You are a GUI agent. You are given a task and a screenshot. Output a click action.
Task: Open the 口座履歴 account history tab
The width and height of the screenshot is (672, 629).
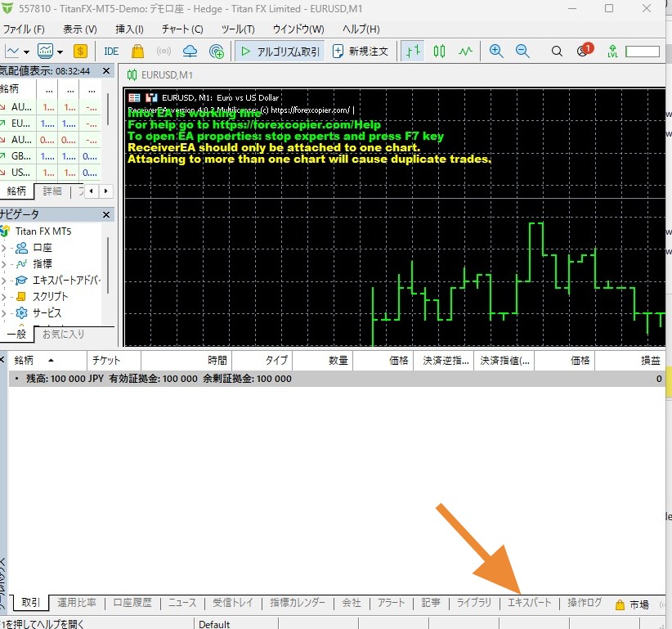(132, 603)
